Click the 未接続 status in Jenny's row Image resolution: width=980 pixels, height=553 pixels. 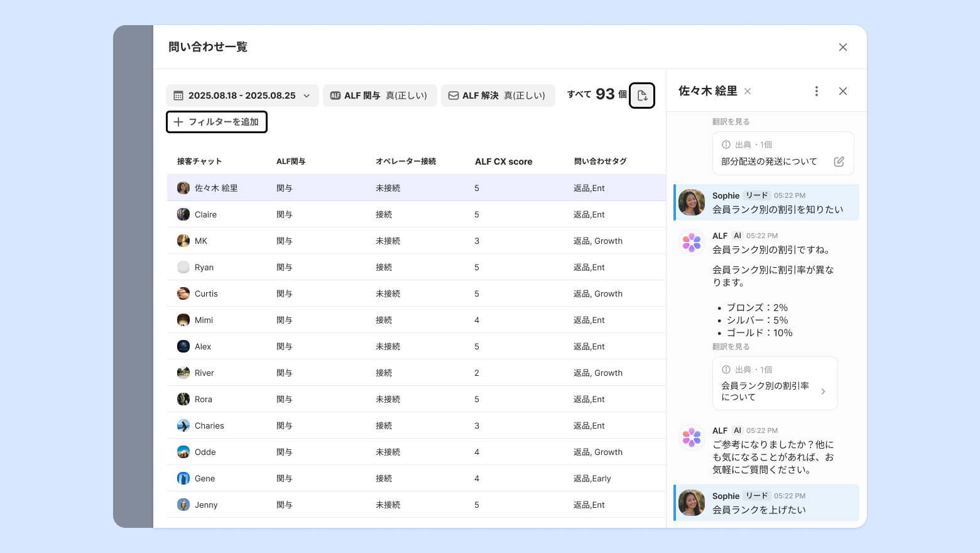(x=388, y=505)
